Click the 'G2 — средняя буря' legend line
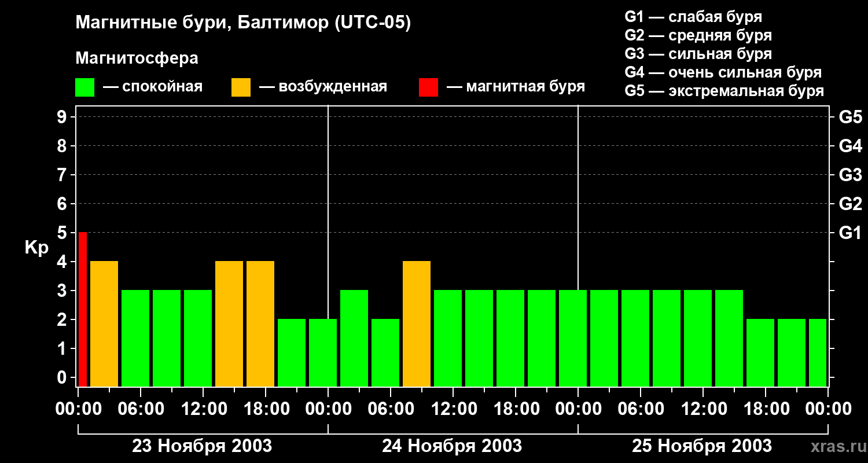This screenshot has width=868, height=463. [x=698, y=35]
